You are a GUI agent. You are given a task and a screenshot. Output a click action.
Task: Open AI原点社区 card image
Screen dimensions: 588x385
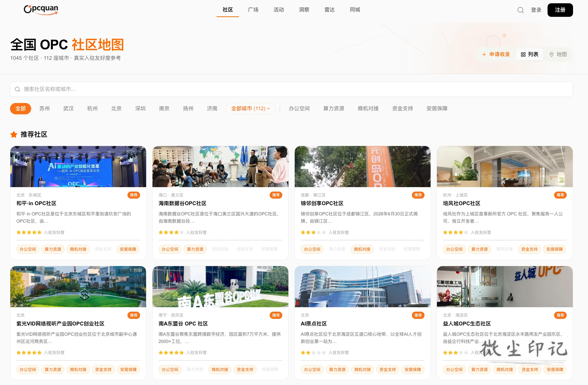click(x=363, y=286)
